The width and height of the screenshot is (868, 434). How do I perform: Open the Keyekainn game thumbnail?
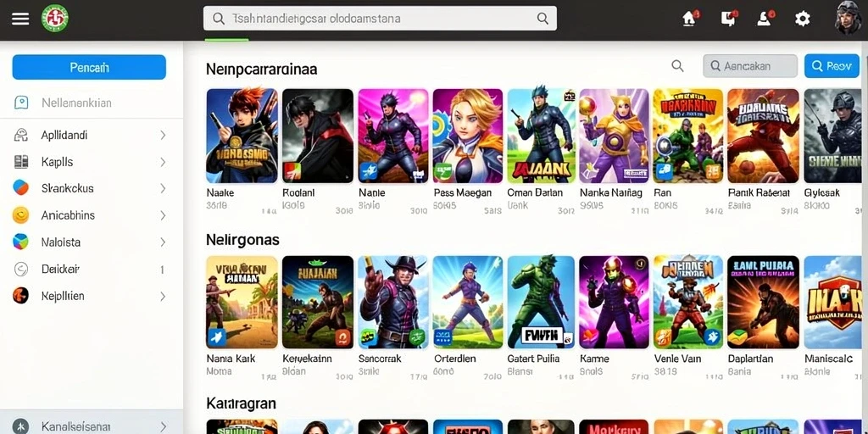318,303
